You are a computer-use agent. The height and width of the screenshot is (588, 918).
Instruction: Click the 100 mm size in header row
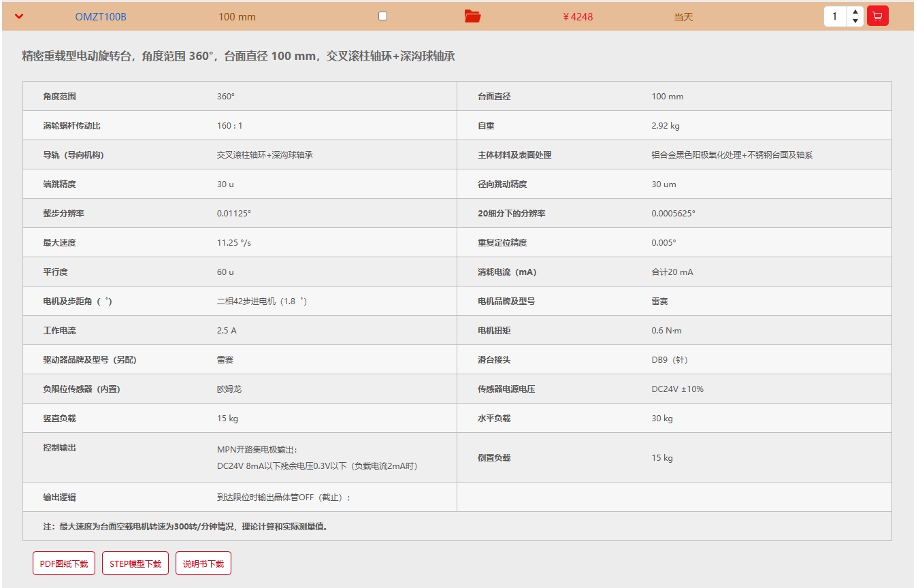pos(237,17)
